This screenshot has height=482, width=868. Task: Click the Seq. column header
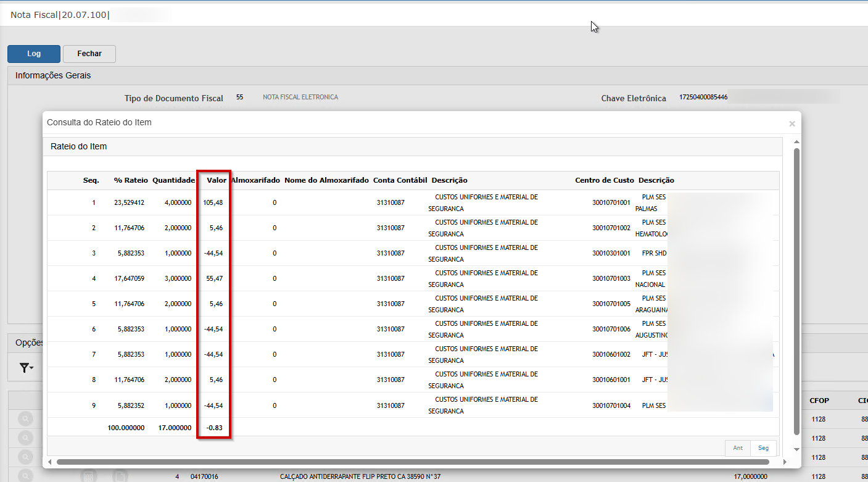point(91,180)
